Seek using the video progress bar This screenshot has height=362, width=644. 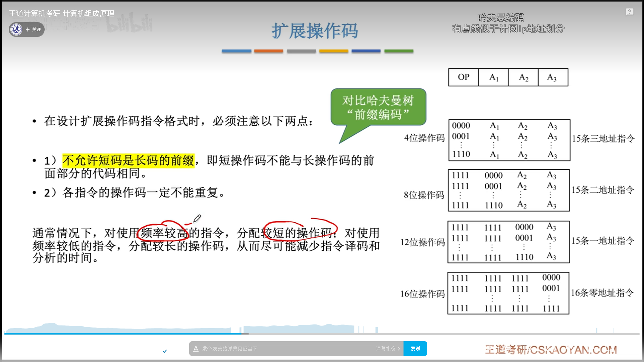click(x=322, y=334)
